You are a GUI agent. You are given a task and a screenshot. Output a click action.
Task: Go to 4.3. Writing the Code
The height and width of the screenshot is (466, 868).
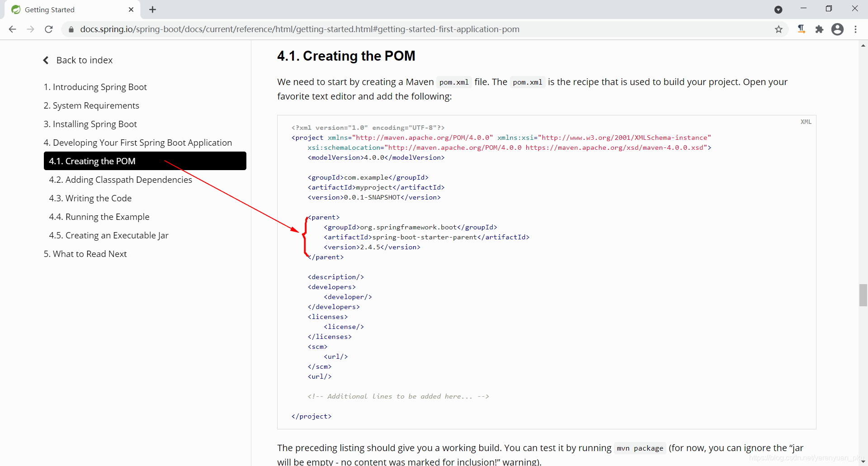pyautogui.click(x=90, y=198)
